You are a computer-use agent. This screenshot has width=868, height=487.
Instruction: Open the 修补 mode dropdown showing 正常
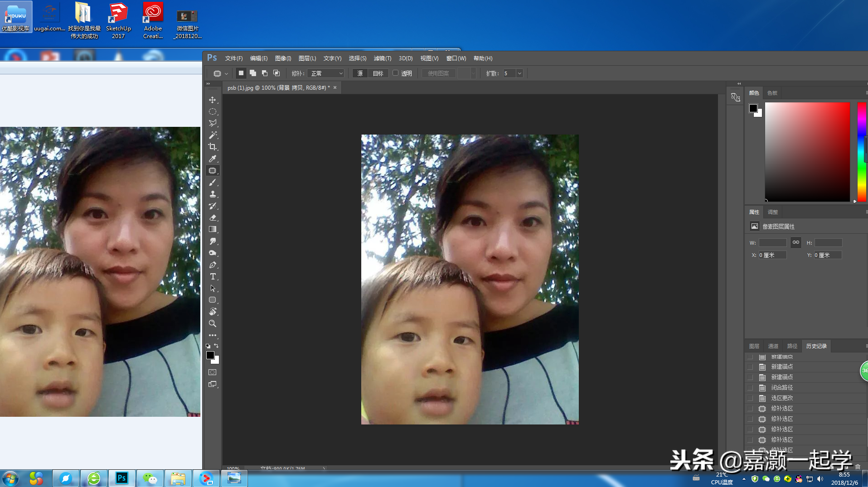pyautogui.click(x=326, y=73)
